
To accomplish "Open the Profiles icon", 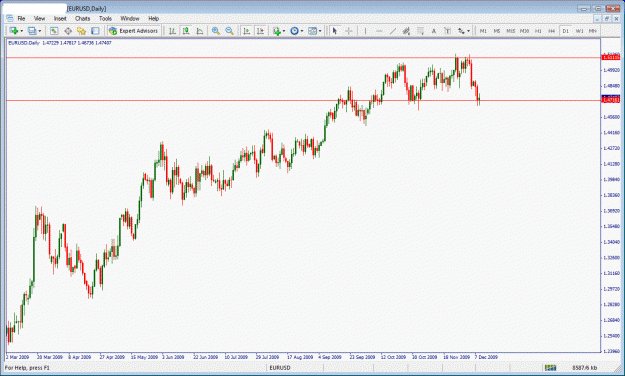I will 32,31.
